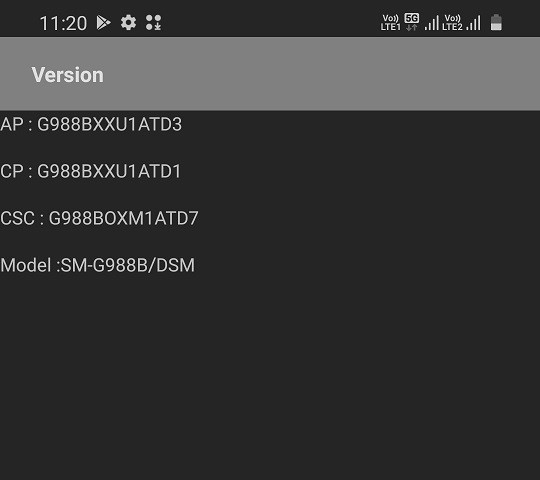The image size is (540, 480).
Task: Tap the CSC label text
Action: (x=18, y=218)
